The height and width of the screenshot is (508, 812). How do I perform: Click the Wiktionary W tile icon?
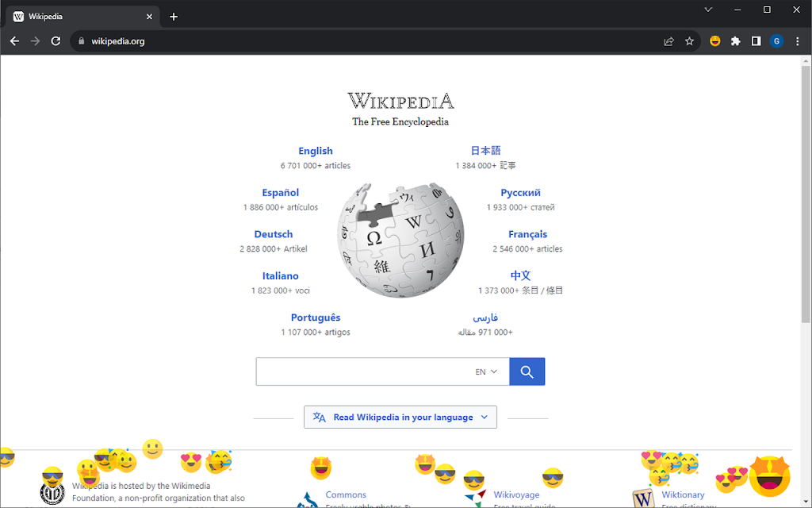pos(643,498)
